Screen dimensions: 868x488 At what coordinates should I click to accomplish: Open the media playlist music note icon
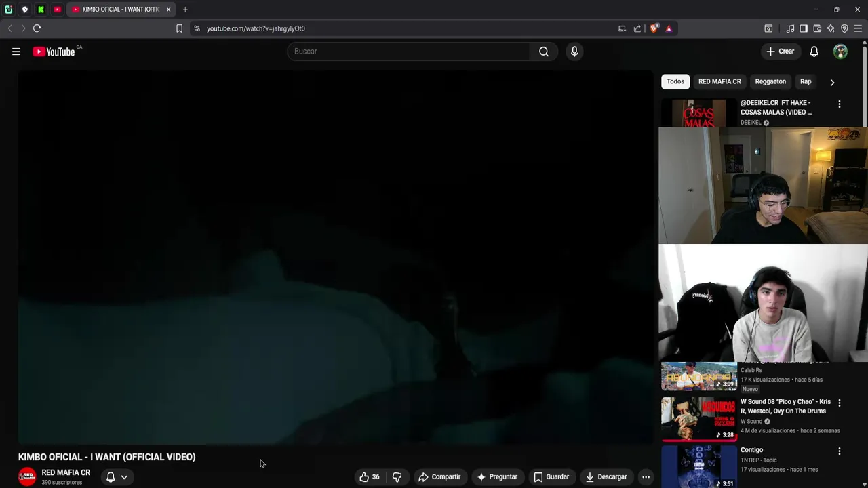pyautogui.click(x=790, y=28)
